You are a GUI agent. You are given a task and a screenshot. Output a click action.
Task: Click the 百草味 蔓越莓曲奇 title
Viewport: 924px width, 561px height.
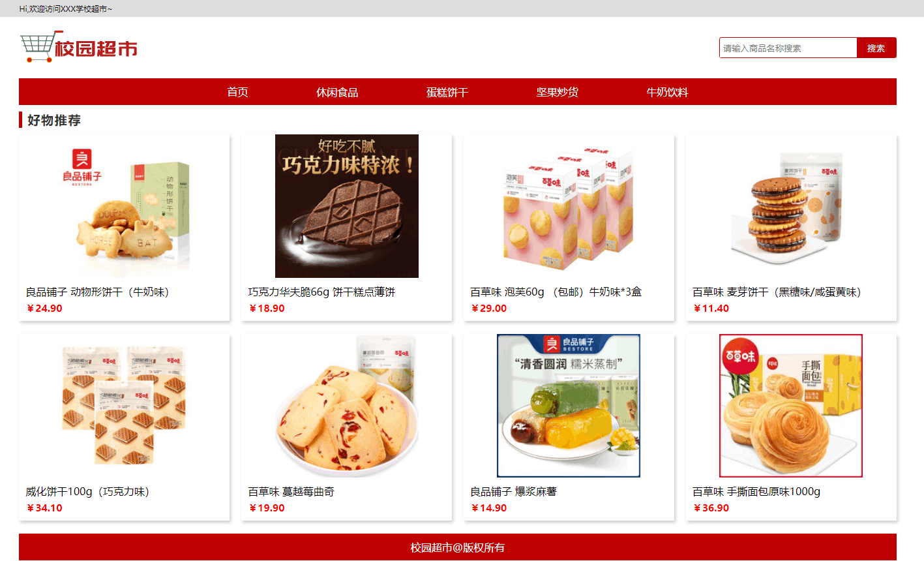[291, 491]
